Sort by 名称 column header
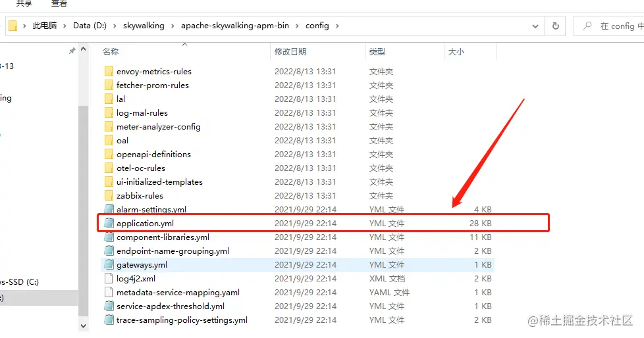 [111, 52]
